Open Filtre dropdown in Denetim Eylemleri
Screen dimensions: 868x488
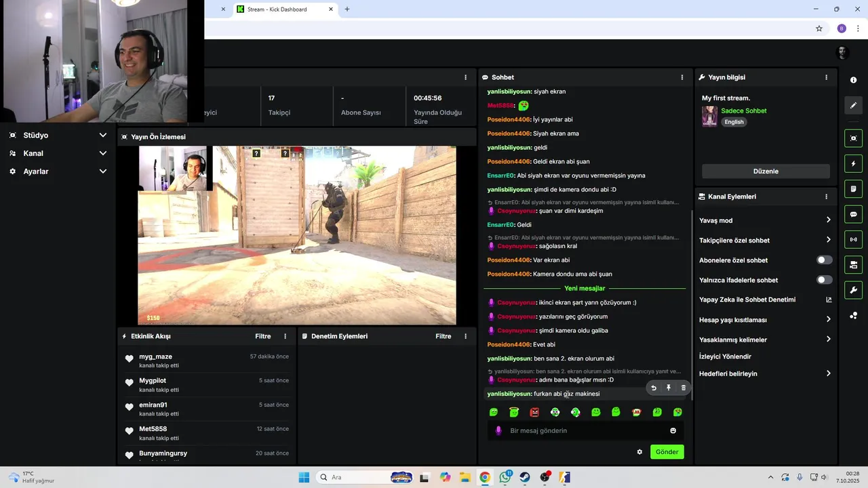pos(443,336)
